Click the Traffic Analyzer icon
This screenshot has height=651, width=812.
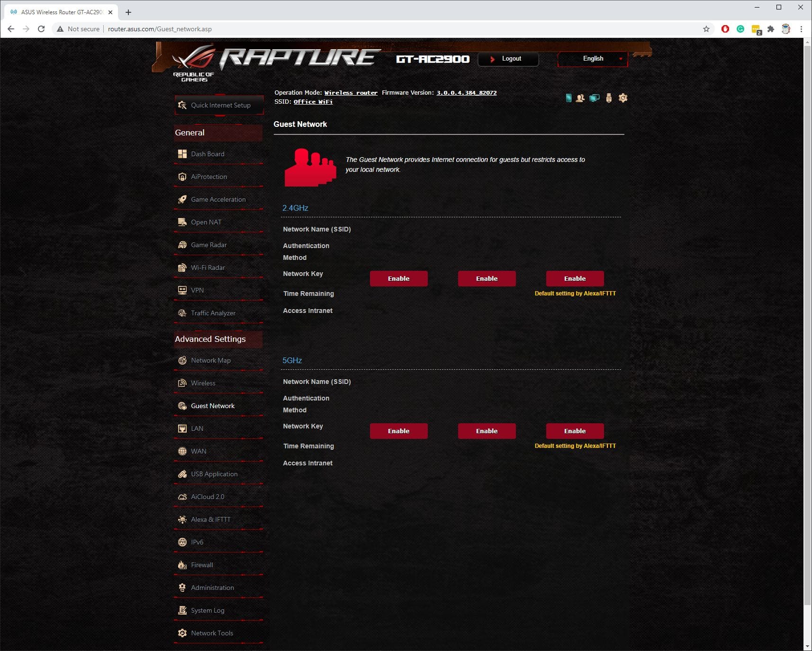coord(182,313)
